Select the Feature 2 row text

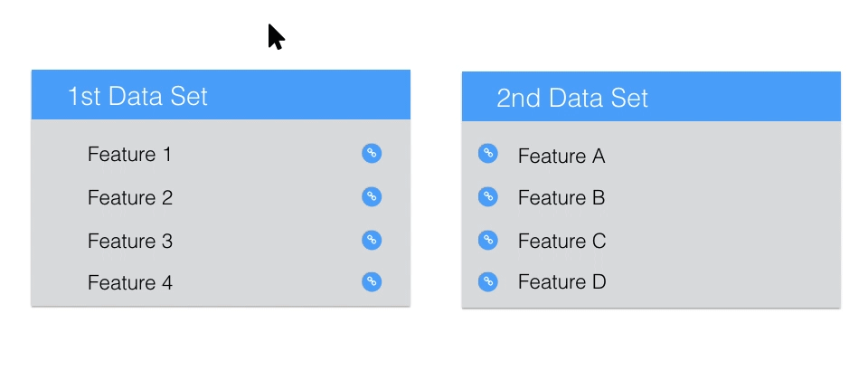point(130,198)
